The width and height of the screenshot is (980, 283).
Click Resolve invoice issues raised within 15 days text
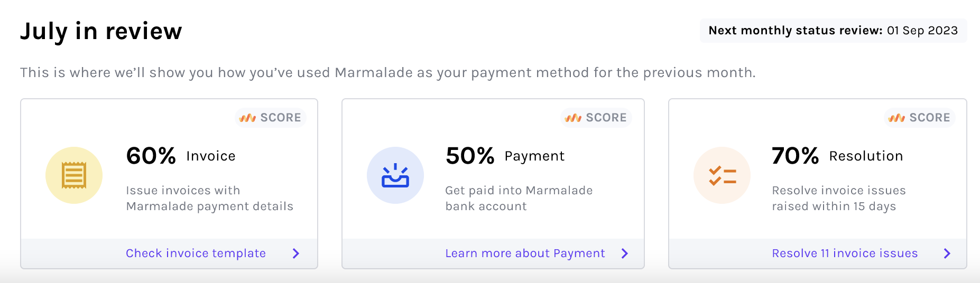coord(839,198)
